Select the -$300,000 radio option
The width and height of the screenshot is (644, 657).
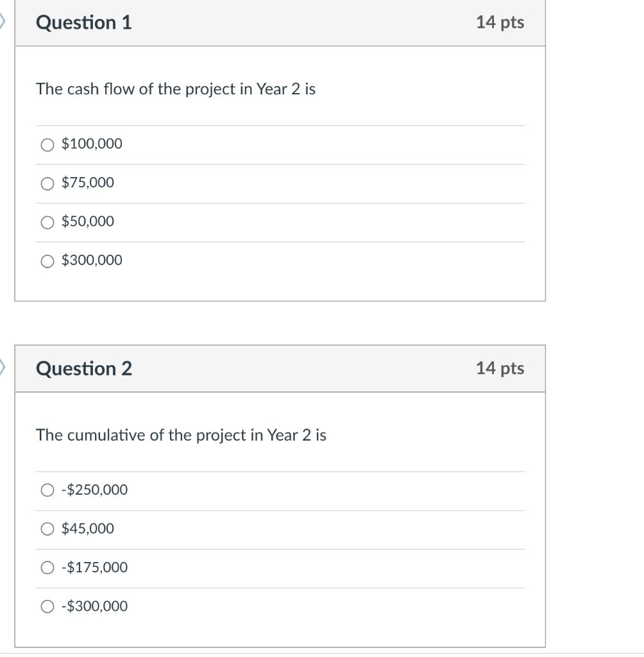coord(46,606)
